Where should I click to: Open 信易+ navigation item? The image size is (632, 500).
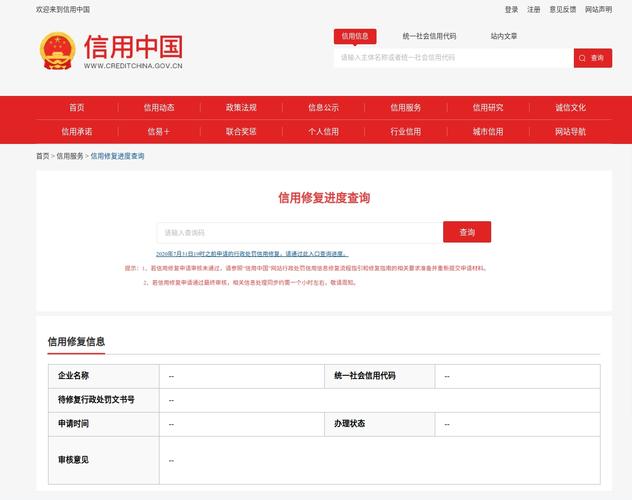click(x=159, y=132)
